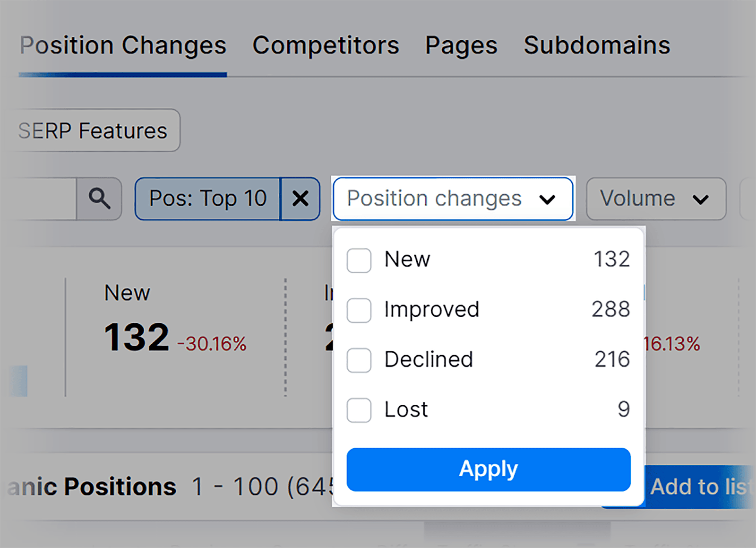Switch to the Position Changes tab
This screenshot has height=548, width=756.
123,46
